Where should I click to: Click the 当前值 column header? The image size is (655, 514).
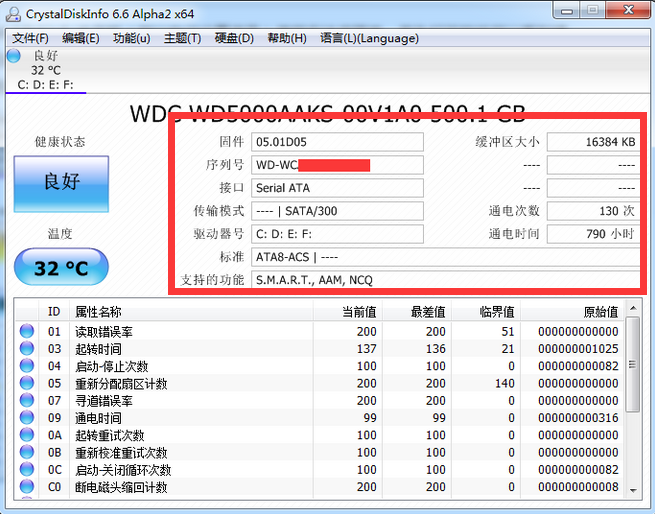pos(348,312)
